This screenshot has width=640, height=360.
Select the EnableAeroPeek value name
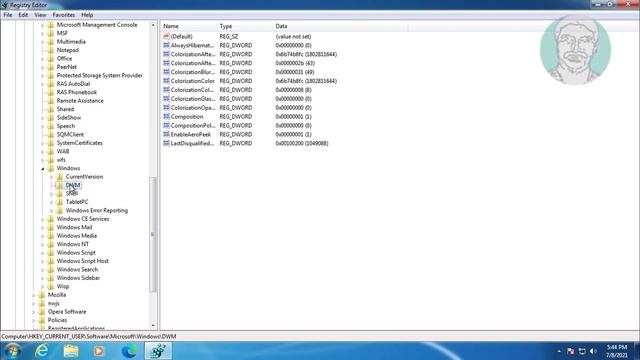coord(191,134)
